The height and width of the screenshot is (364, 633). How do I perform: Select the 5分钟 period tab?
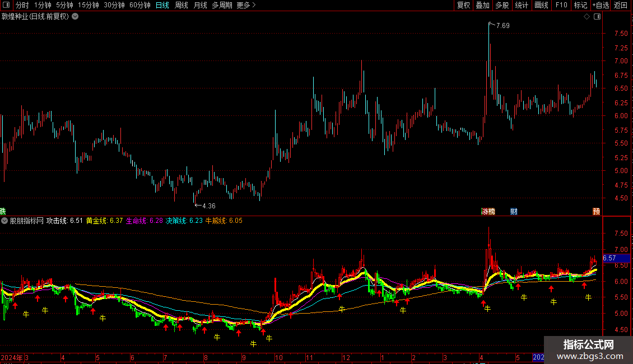[x=64, y=5]
